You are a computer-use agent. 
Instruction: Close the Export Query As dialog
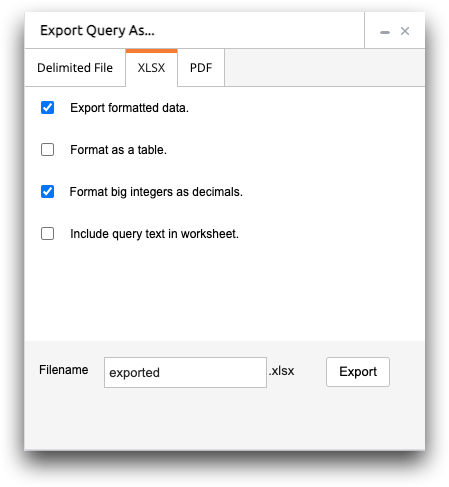click(x=405, y=31)
